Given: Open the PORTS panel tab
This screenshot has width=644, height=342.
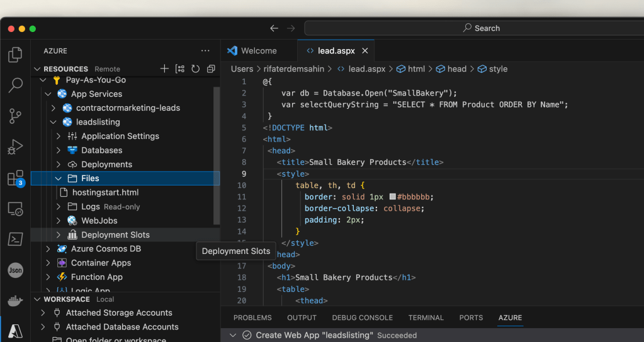Looking at the screenshot, I should click(471, 318).
